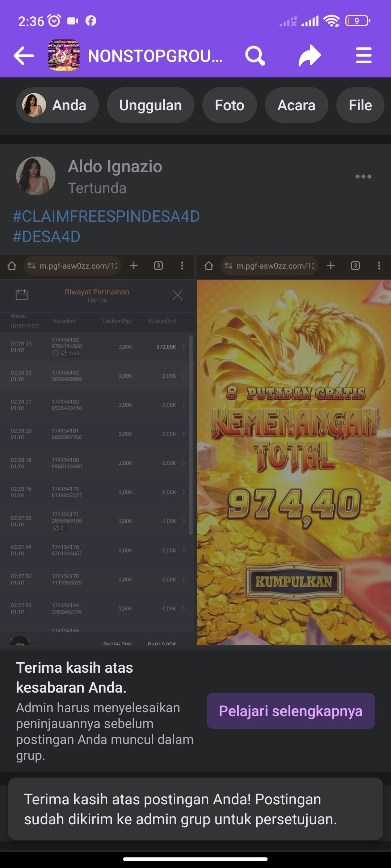
Task: Tap the share arrow icon
Action: (310, 56)
